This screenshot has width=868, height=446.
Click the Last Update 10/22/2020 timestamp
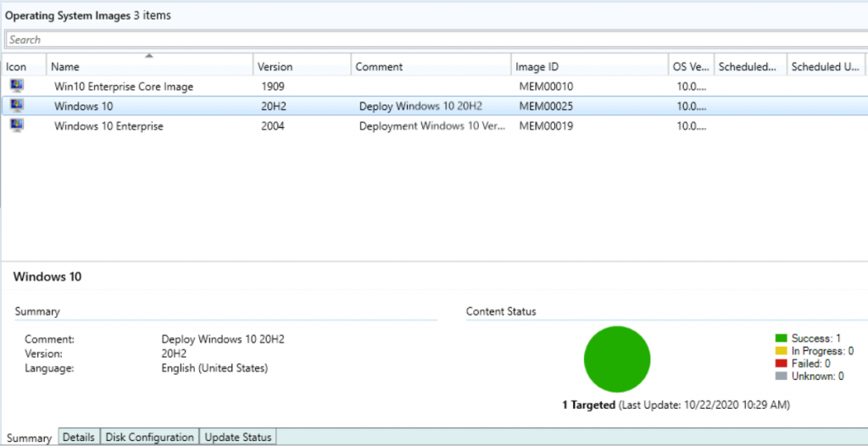(x=704, y=405)
